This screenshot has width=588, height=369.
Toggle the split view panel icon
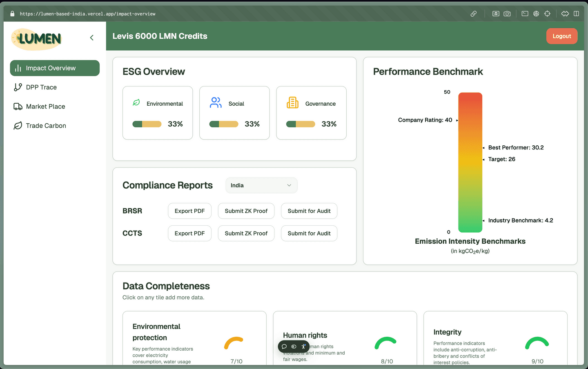click(576, 13)
